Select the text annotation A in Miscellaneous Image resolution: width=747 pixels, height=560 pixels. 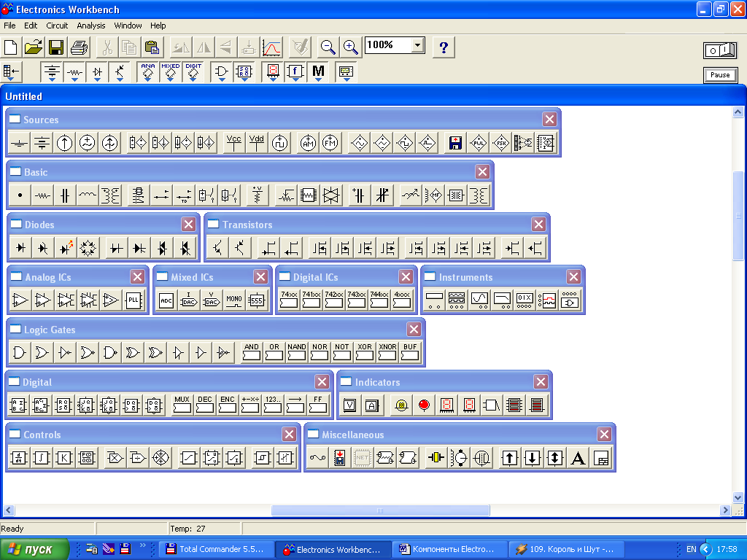(578, 458)
